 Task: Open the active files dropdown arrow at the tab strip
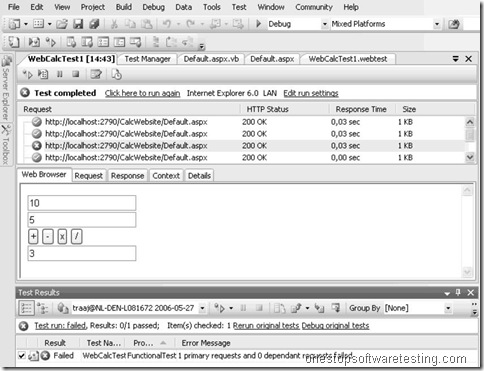[x=456, y=59]
